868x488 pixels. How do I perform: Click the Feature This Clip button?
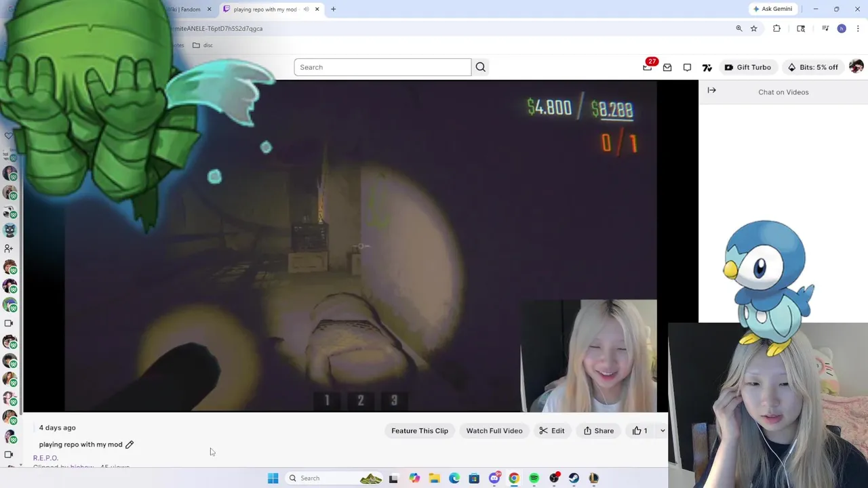click(420, 430)
